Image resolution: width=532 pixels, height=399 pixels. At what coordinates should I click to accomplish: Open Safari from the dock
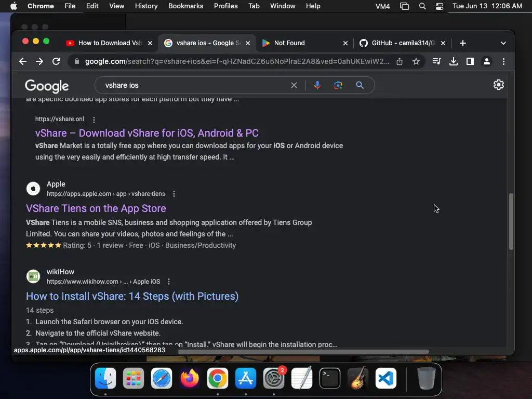click(162, 378)
